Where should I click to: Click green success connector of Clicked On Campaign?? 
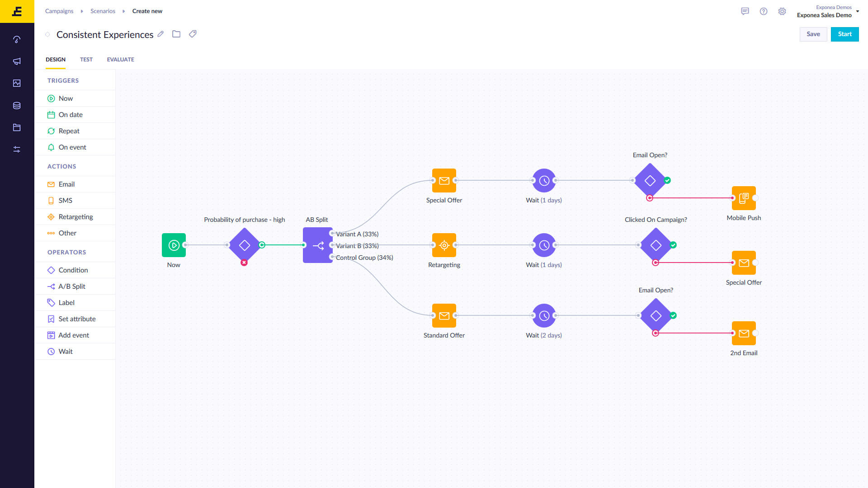coord(673,245)
